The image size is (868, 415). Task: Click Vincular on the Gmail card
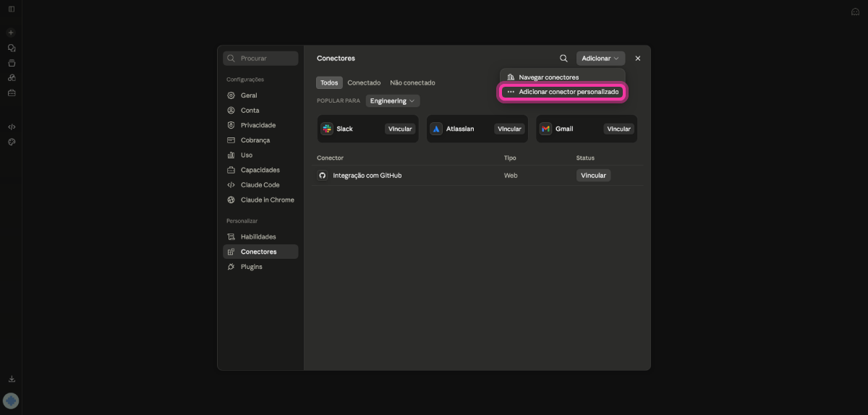point(618,129)
